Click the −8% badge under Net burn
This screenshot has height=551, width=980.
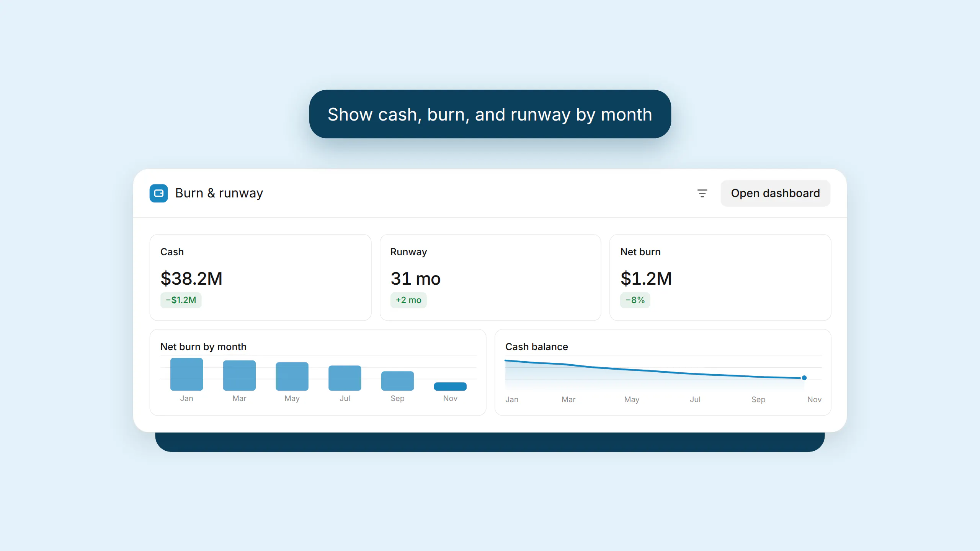(x=635, y=300)
